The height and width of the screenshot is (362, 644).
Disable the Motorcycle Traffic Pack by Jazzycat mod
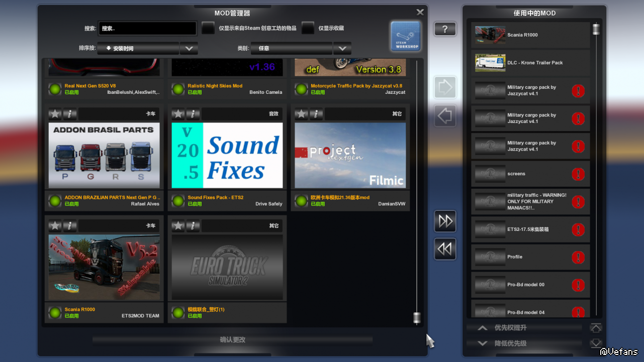click(x=301, y=89)
